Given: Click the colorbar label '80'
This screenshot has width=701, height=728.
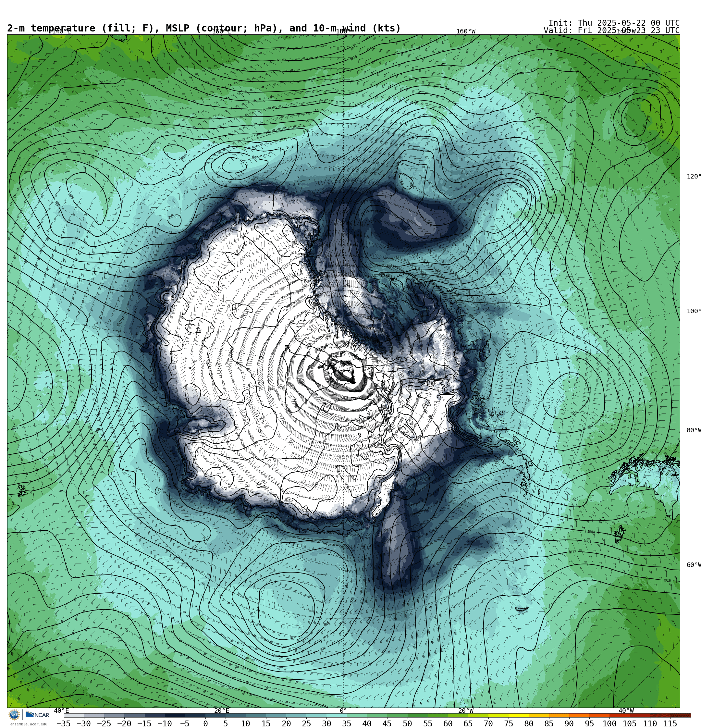Looking at the screenshot, I should pyautogui.click(x=529, y=723).
